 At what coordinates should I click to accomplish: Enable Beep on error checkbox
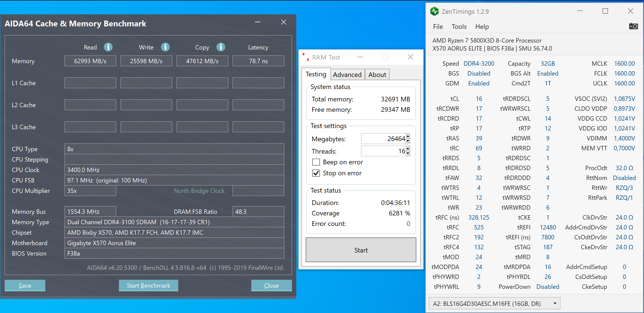[316, 162]
